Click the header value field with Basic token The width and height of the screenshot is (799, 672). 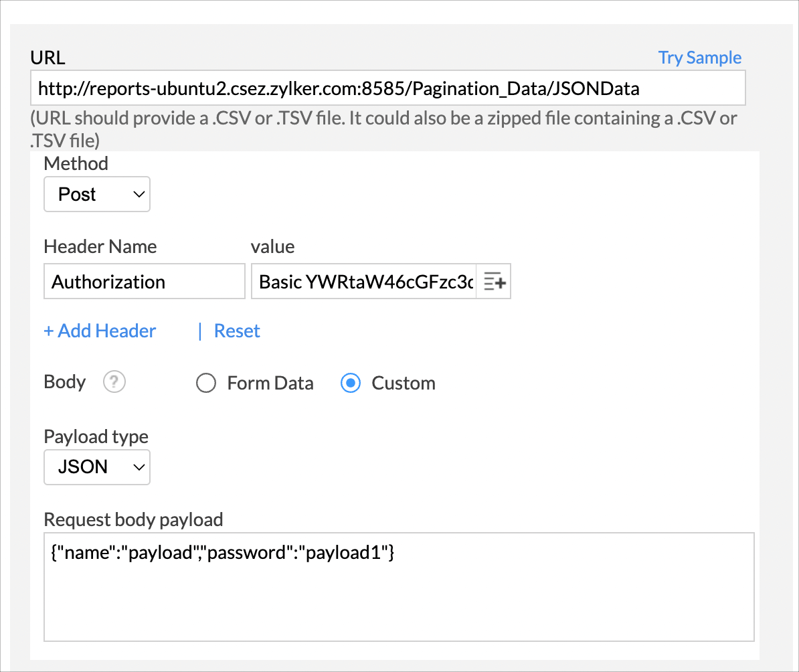click(x=365, y=282)
